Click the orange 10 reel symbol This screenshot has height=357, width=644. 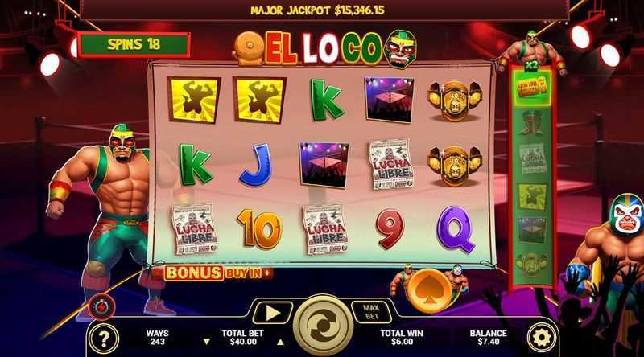point(259,228)
